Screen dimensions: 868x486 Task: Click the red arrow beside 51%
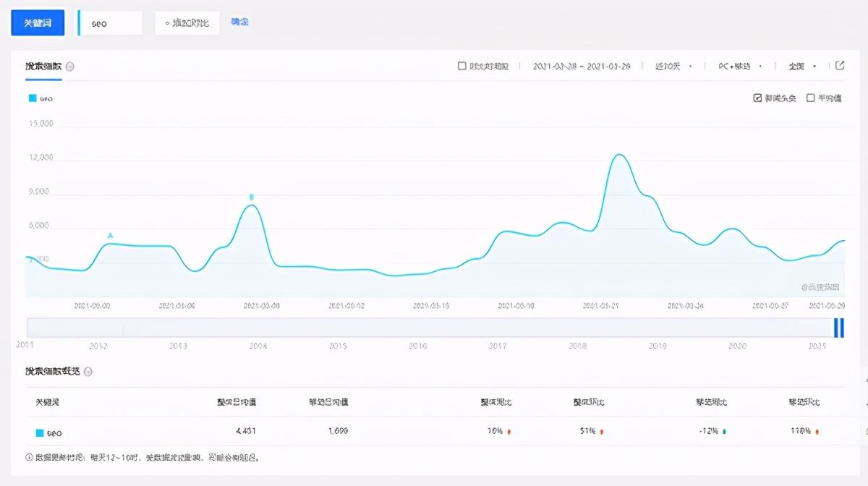point(601,432)
